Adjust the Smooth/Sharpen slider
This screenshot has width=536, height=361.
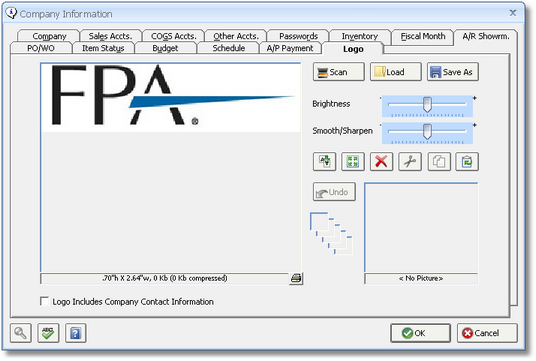pyautogui.click(x=427, y=133)
